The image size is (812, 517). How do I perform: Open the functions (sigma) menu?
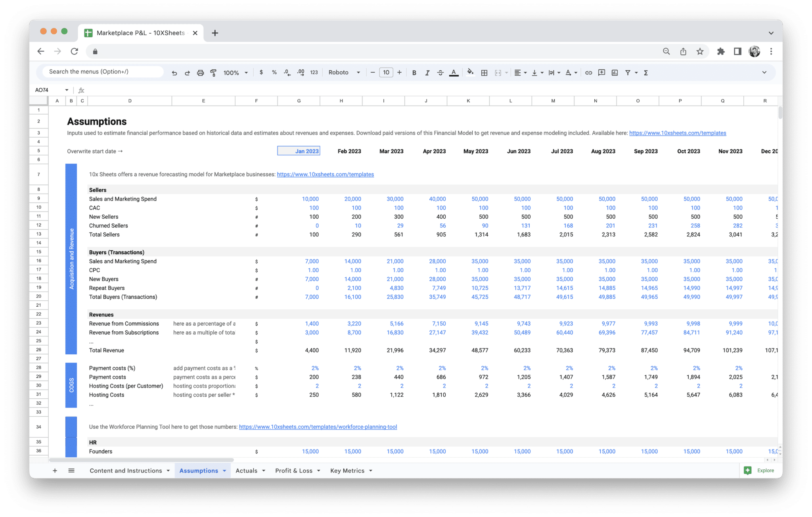[x=646, y=72]
